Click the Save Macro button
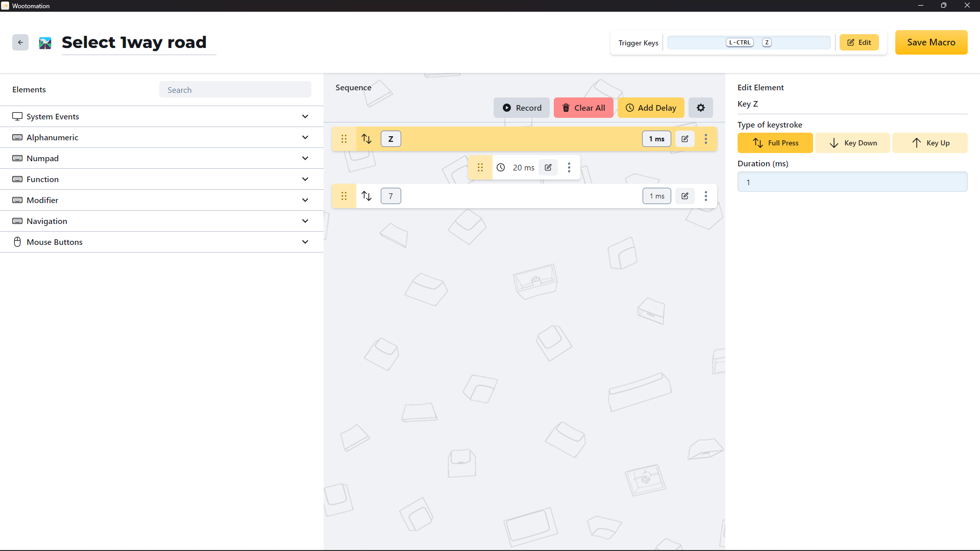980x551 pixels. click(x=930, y=42)
